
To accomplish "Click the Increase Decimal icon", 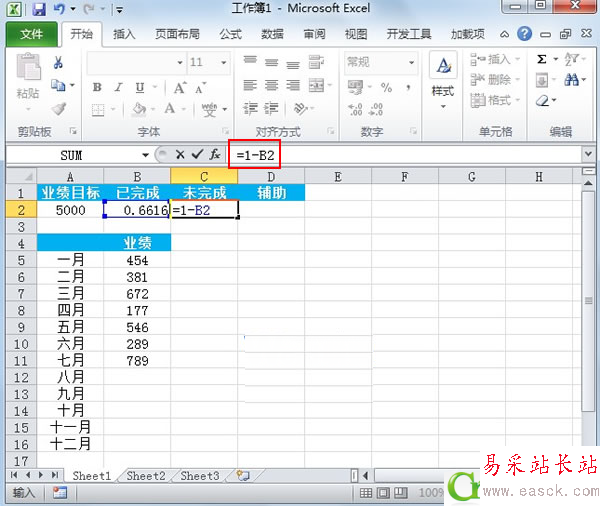I will [x=355, y=109].
